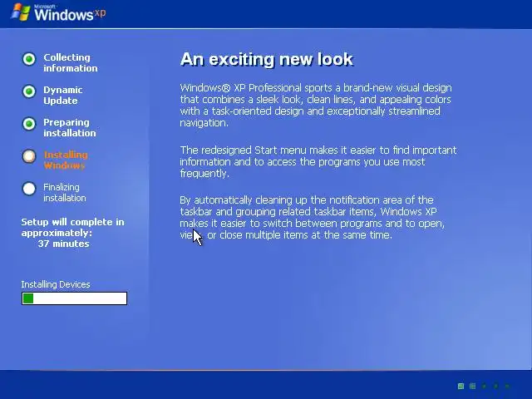Click the Installing Devices progress bar
Viewport: 532px width, 399px height.
(x=74, y=298)
